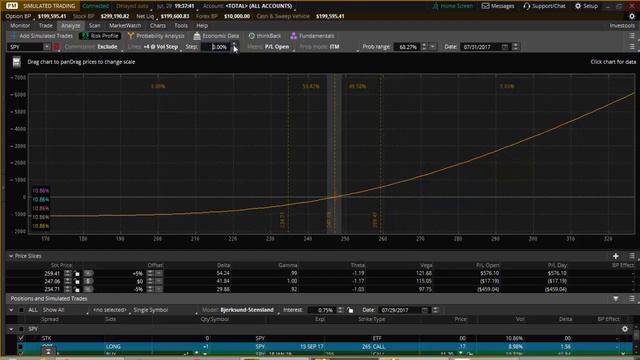The image size is (640, 360).
Task: Check the LONG 265 CALL row checkbox
Action: [20, 347]
